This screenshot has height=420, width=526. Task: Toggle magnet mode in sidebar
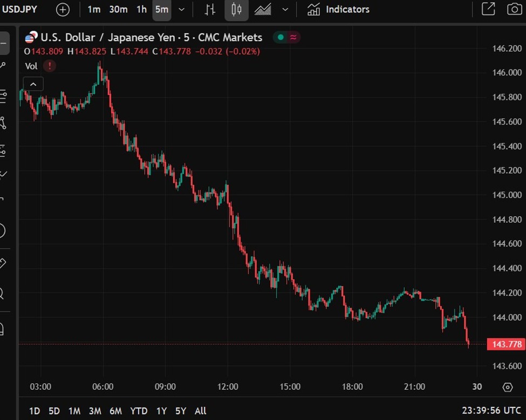pos(3,328)
